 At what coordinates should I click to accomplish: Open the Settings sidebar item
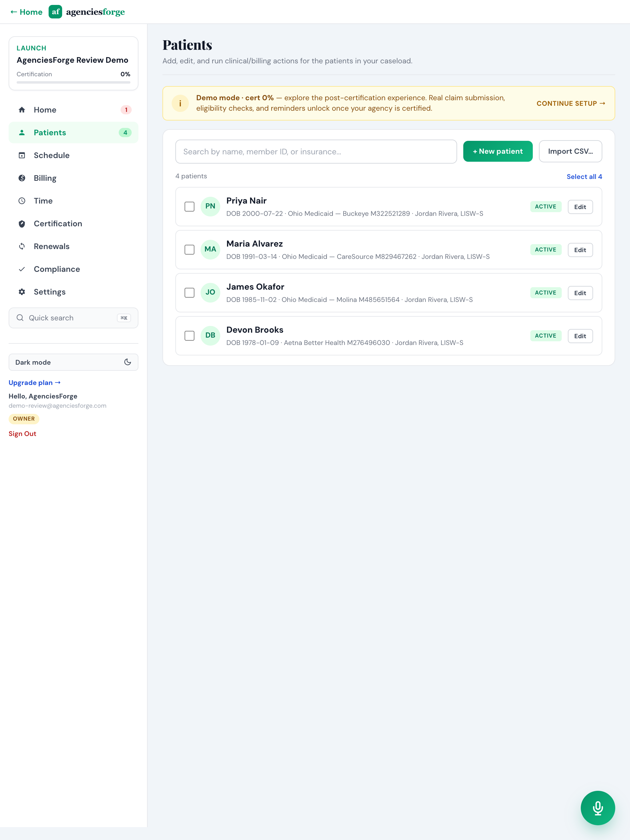pyautogui.click(x=73, y=292)
